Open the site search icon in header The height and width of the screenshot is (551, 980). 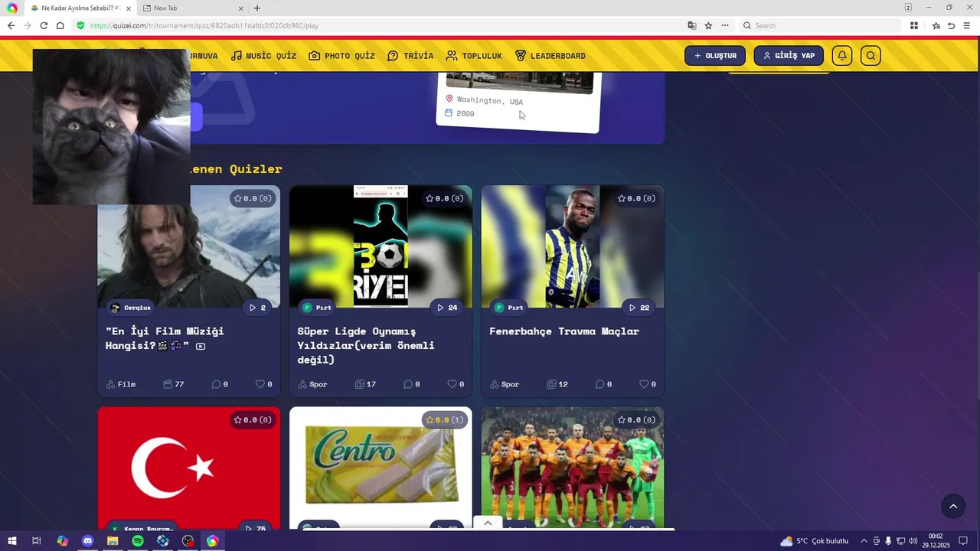pyautogui.click(x=871, y=56)
